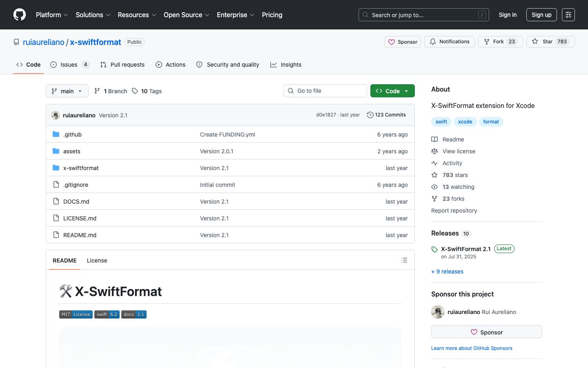Click the Sign up button

(x=541, y=15)
